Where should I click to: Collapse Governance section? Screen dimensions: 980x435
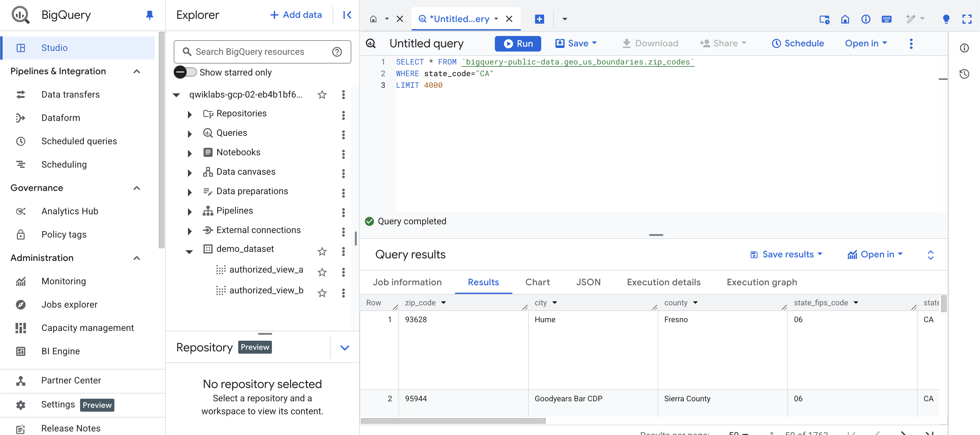tap(137, 188)
